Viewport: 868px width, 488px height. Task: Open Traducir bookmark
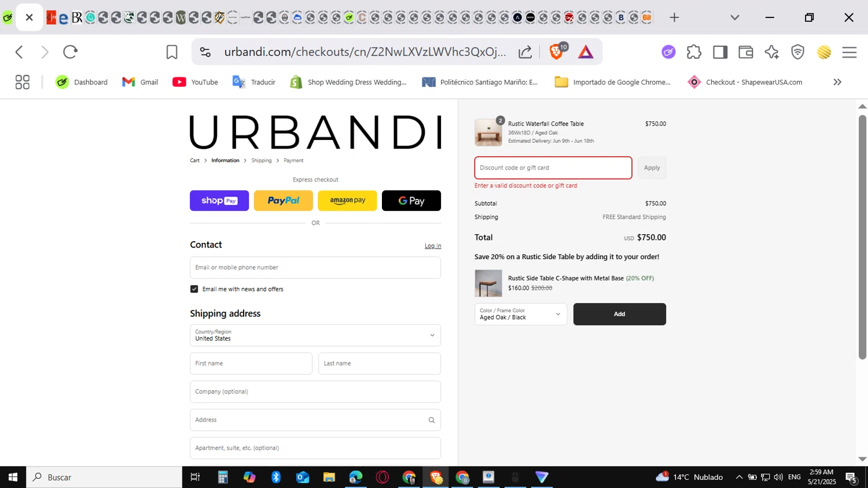click(253, 82)
